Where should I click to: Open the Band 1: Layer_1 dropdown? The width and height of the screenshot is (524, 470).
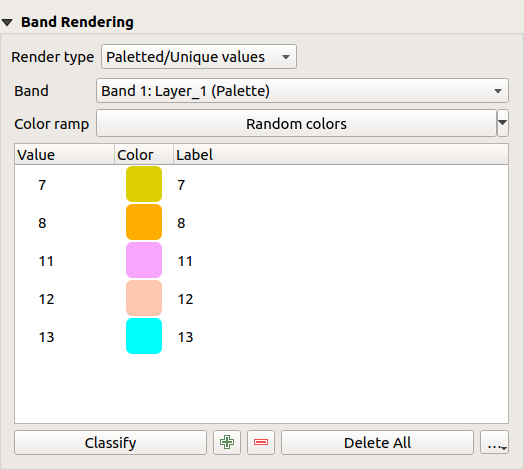(302, 91)
